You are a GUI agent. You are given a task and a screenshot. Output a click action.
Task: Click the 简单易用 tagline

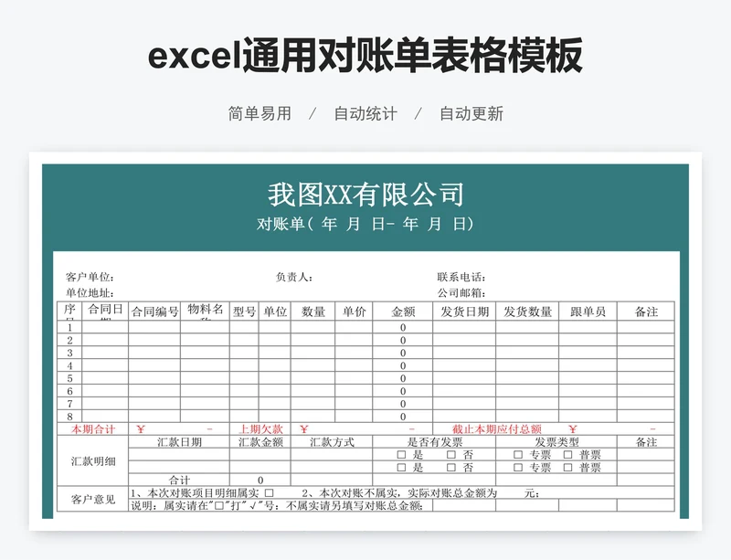point(260,113)
